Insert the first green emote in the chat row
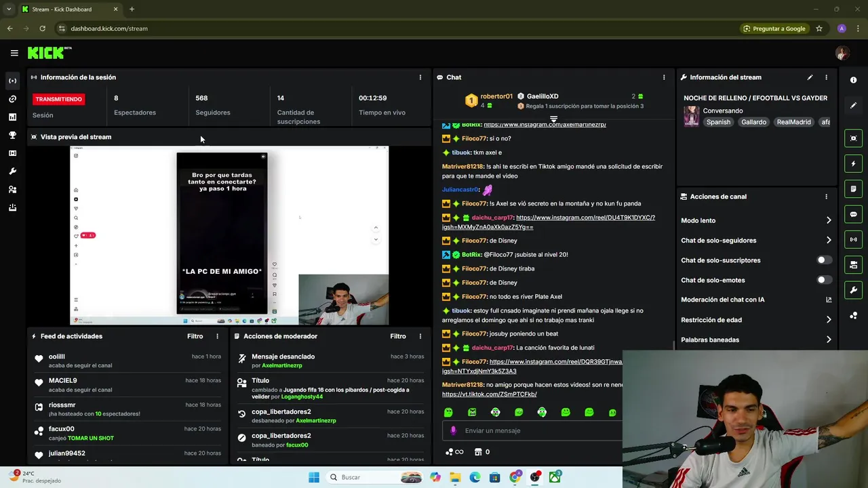This screenshot has width=868, height=488. click(448, 412)
